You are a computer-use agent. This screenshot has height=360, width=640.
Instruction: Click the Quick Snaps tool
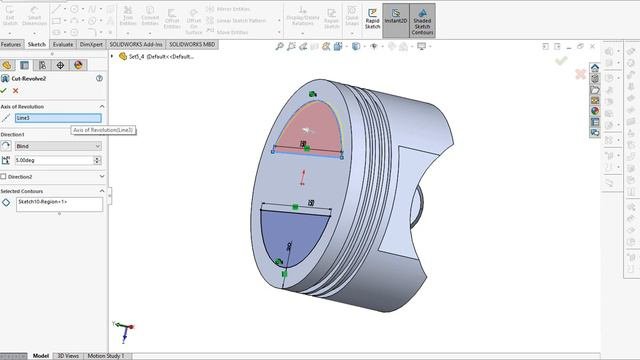point(352,17)
